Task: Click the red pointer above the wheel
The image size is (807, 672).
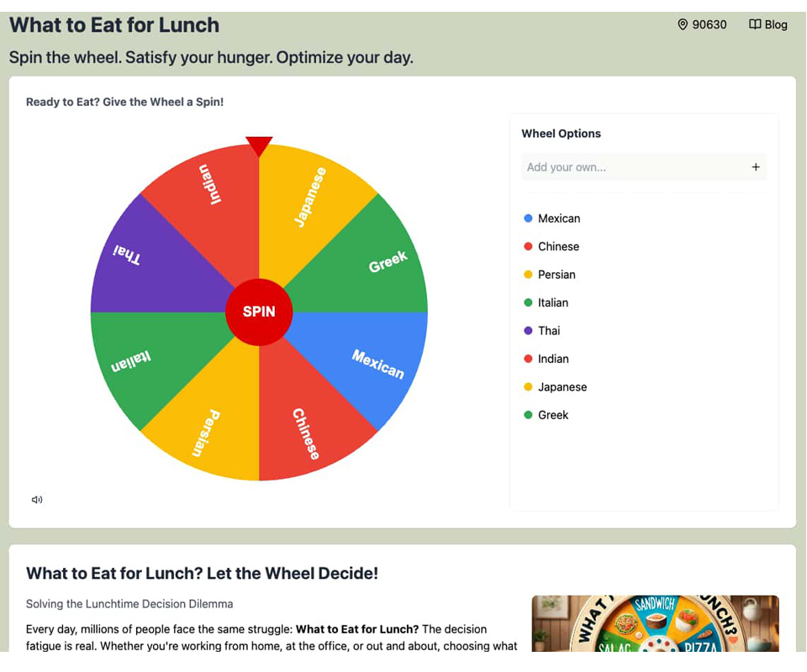Action: 259,143
